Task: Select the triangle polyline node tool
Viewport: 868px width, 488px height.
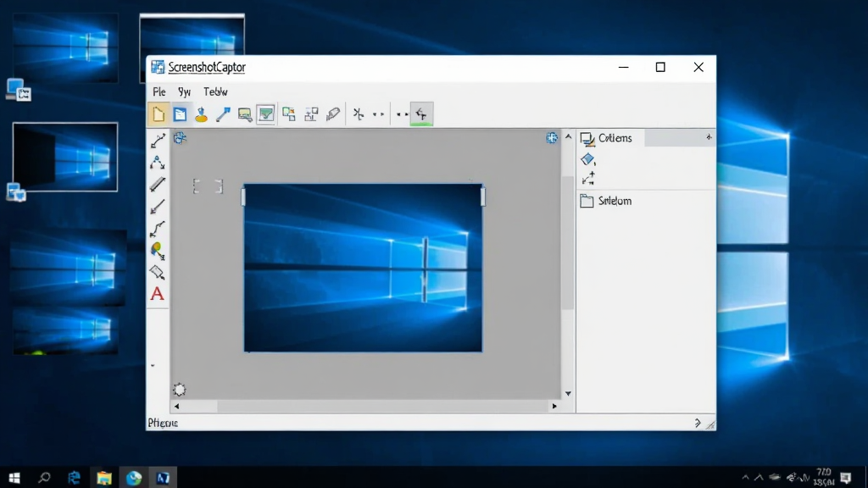Action: [157, 163]
